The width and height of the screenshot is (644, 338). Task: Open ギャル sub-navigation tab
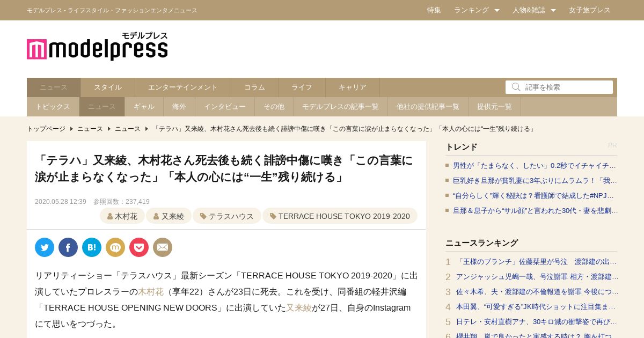144,107
